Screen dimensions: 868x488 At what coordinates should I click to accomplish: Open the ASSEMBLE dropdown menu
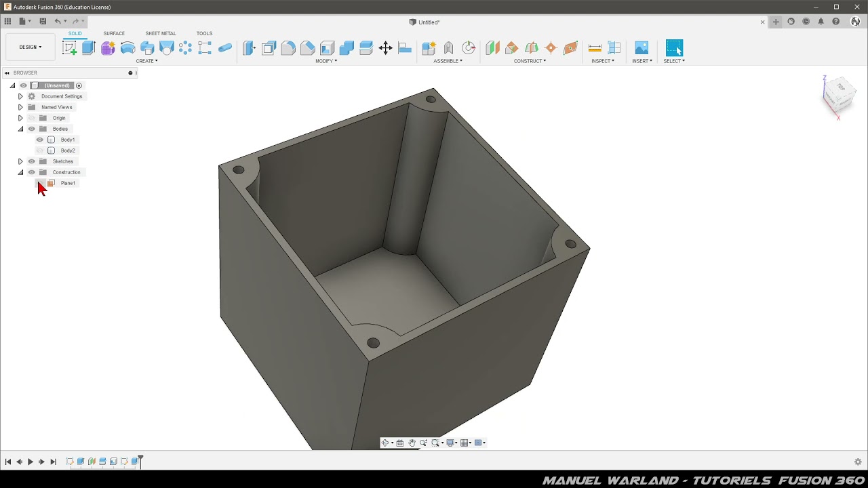448,61
